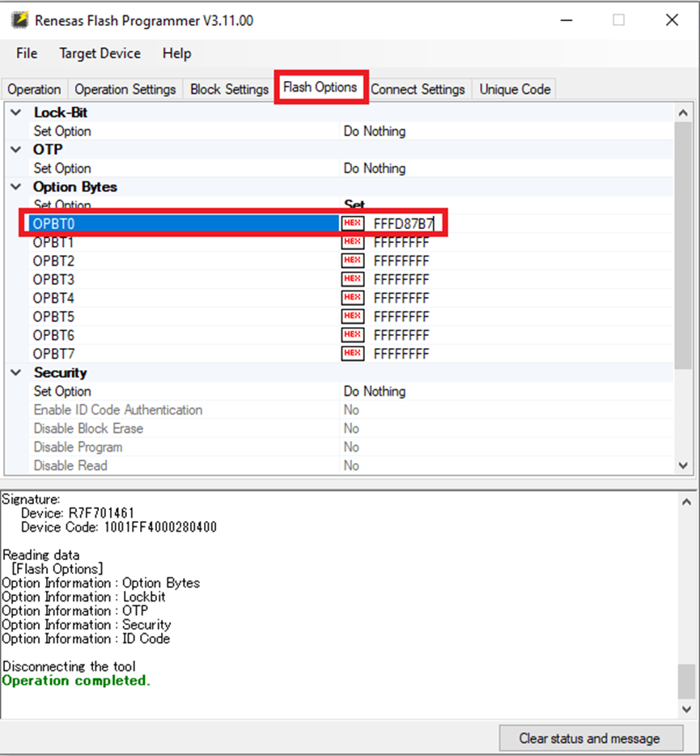Switch to the Block Settings tab
This screenshot has height=756, width=700.
tap(229, 89)
